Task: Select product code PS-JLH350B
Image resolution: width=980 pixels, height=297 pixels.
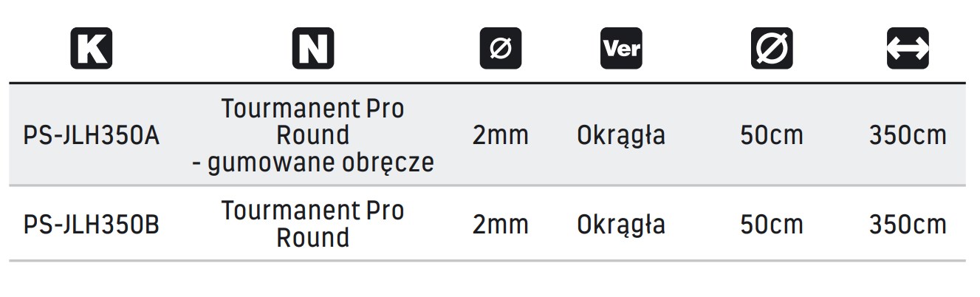Action: 92,225
